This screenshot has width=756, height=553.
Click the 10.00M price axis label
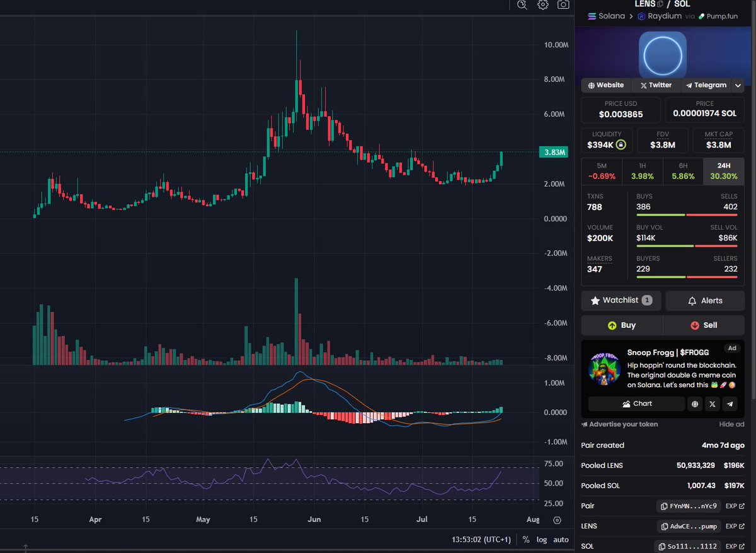556,45
